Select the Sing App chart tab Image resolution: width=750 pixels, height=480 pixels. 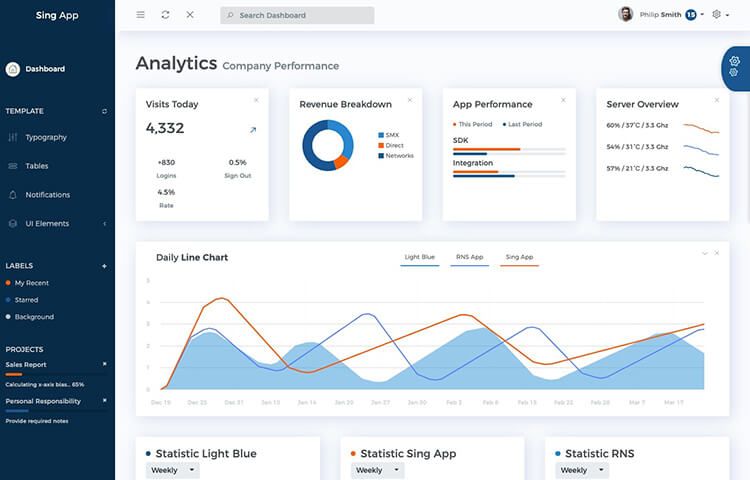(519, 258)
